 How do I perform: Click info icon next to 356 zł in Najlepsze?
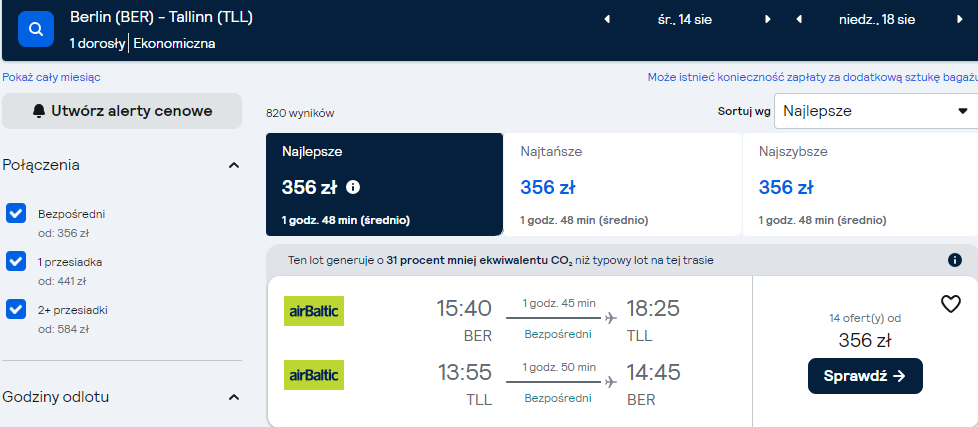point(353,186)
